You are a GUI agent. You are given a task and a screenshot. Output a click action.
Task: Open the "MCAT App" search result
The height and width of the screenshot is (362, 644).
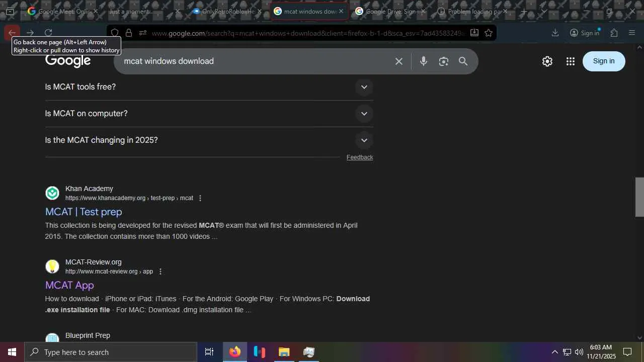pyautogui.click(x=69, y=285)
